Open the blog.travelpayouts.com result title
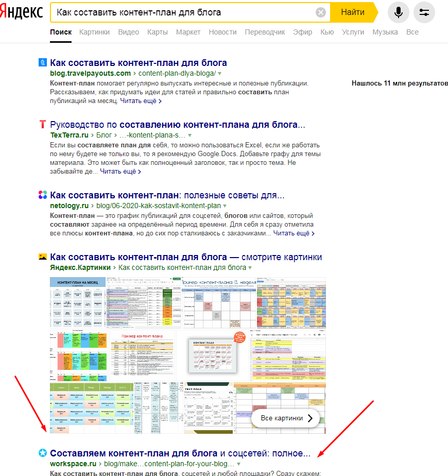Image resolution: width=448 pixels, height=476 pixels. (139, 63)
